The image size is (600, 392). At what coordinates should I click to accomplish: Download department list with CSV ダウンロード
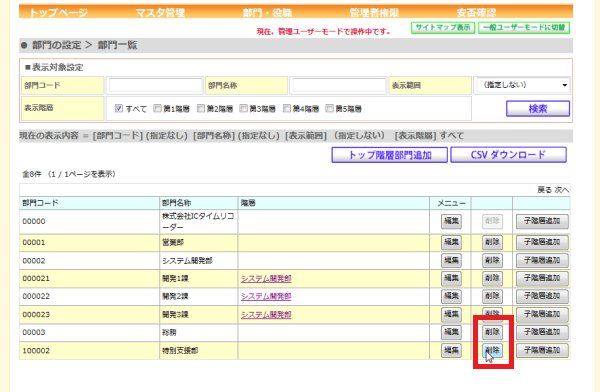click(508, 155)
